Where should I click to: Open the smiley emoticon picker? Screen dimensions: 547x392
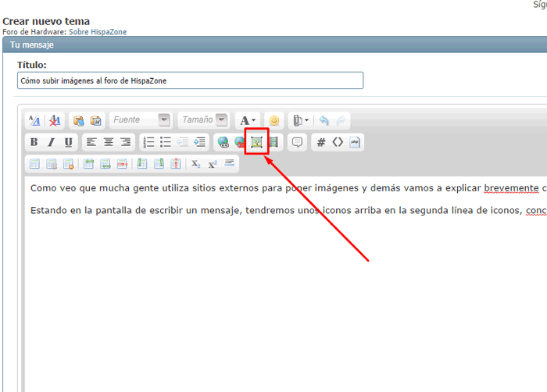click(x=273, y=120)
